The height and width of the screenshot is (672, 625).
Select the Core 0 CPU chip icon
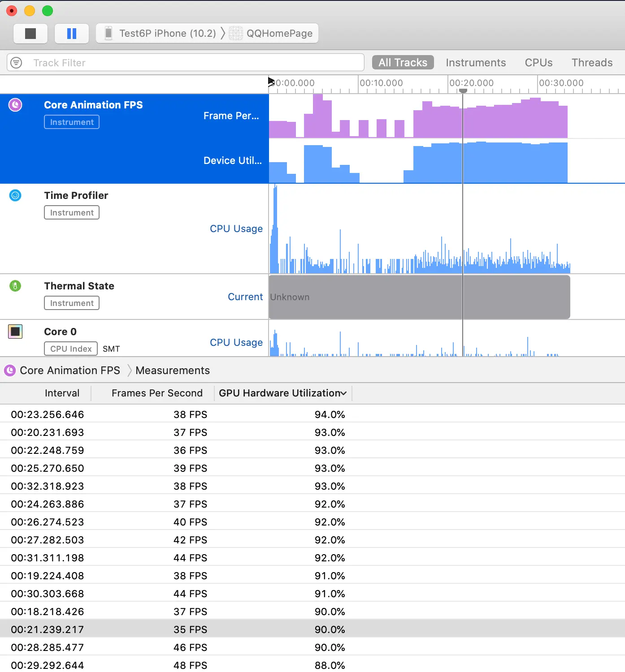click(x=15, y=332)
